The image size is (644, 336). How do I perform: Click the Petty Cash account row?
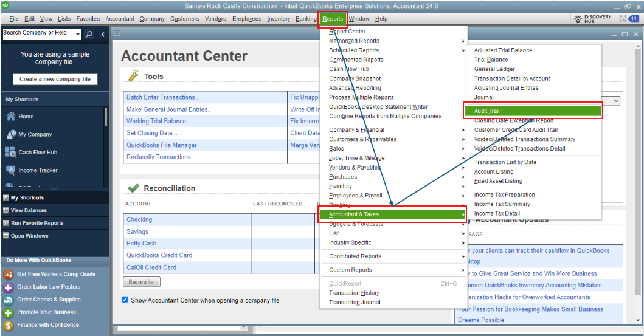(187, 243)
